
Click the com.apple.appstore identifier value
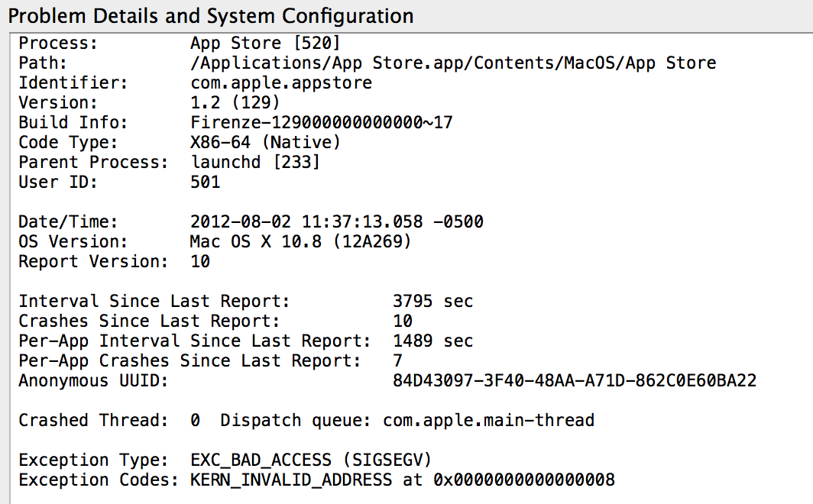pyautogui.click(x=281, y=83)
